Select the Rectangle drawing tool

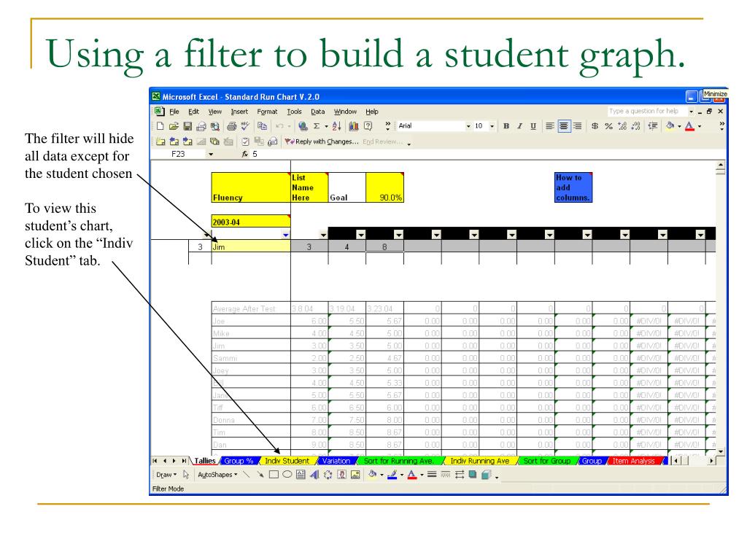pyautogui.click(x=274, y=475)
